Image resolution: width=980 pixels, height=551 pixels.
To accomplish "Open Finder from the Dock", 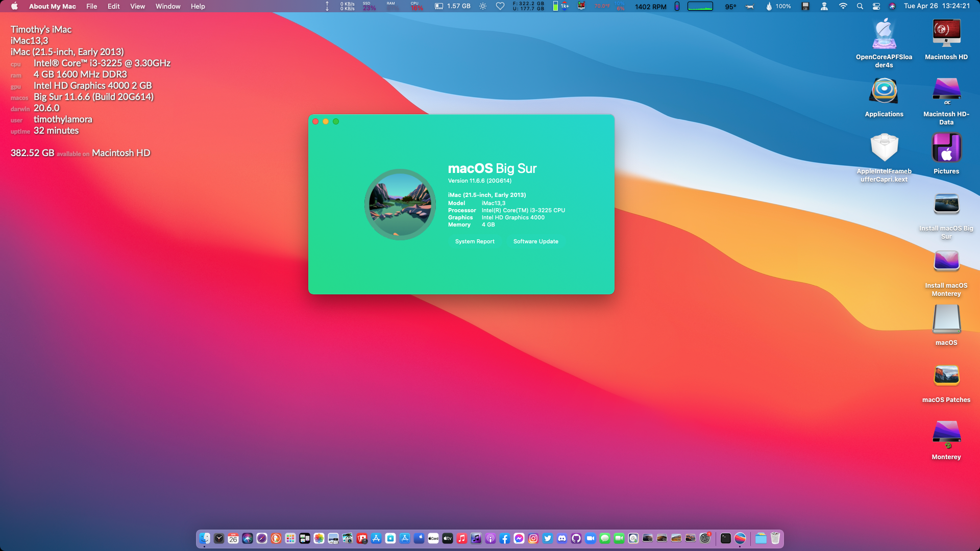I will click(x=205, y=538).
